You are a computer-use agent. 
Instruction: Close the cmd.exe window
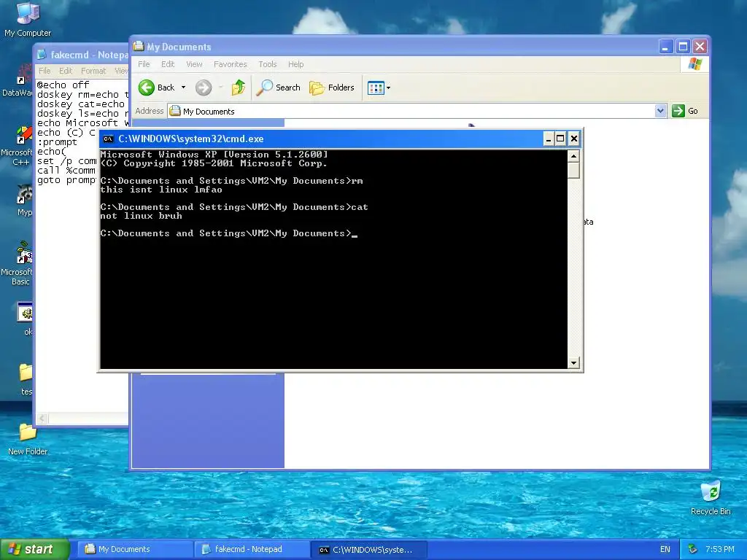[x=574, y=139]
